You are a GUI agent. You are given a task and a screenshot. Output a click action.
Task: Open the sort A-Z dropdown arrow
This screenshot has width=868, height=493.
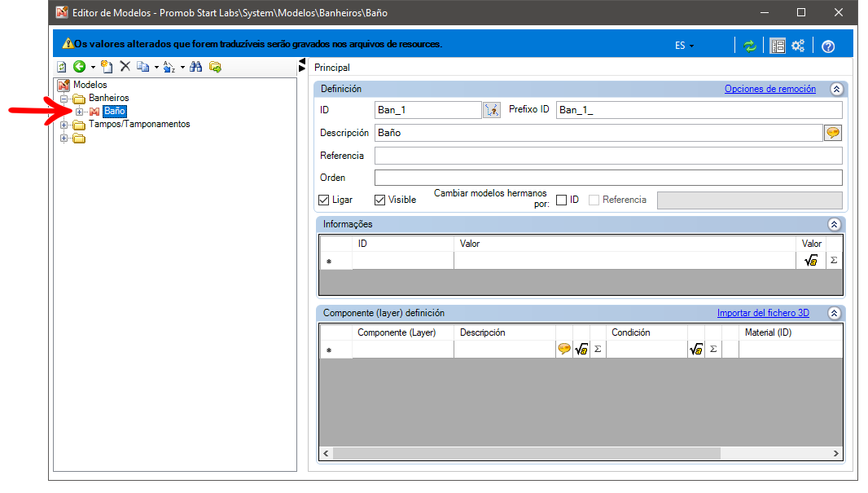coord(182,68)
